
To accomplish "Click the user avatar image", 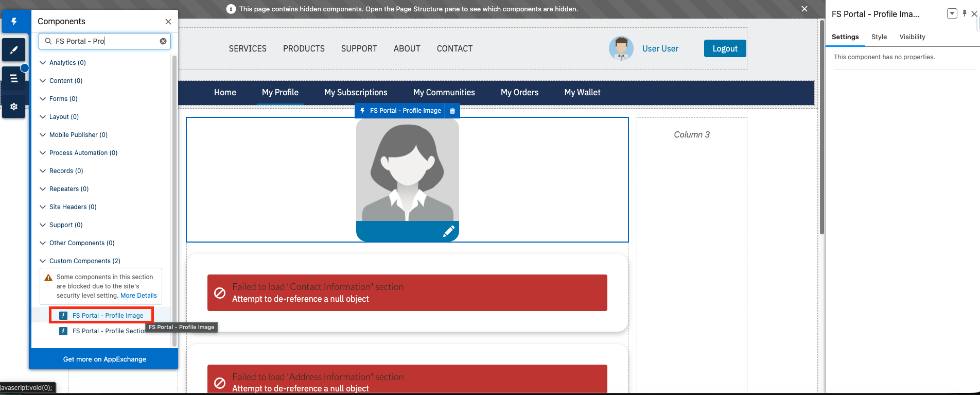I will pos(621,48).
